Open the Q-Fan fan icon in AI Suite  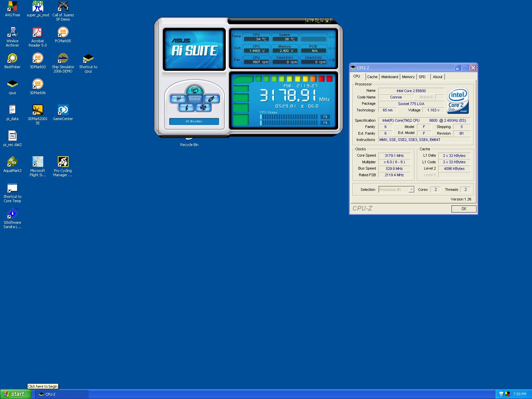click(203, 107)
